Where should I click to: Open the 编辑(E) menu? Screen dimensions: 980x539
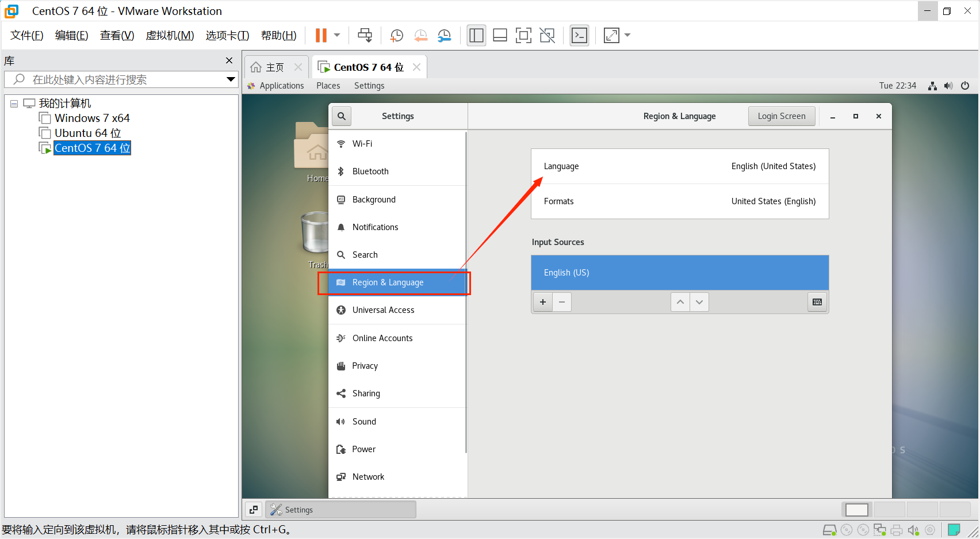click(72, 35)
